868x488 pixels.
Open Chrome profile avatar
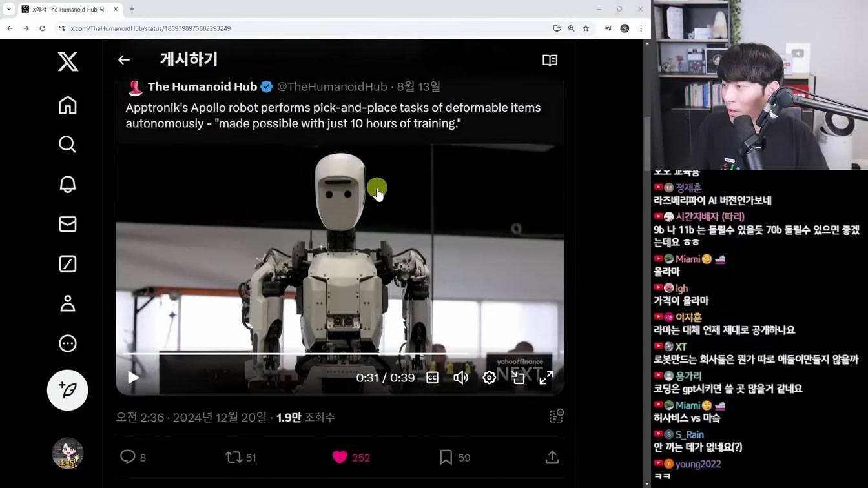pos(625,28)
